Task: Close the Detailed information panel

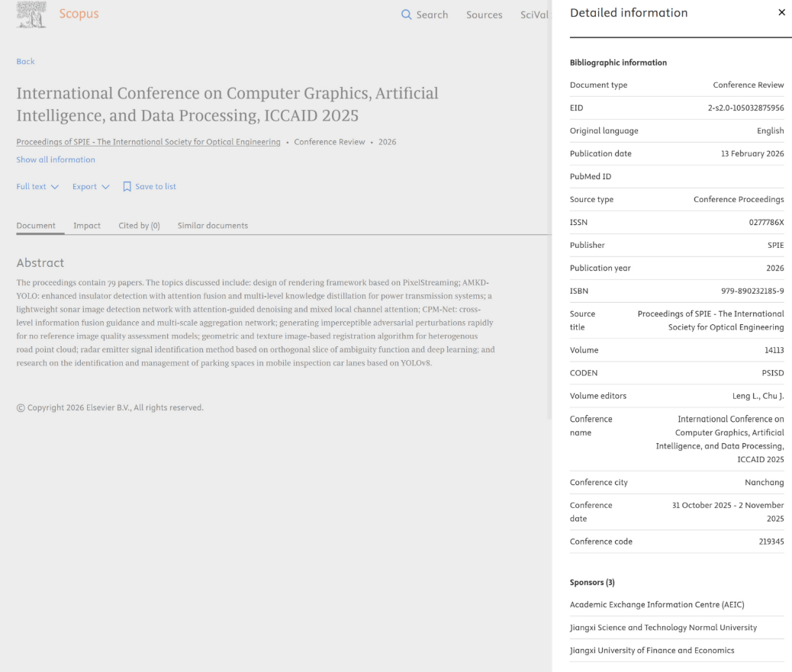Action: [781, 13]
